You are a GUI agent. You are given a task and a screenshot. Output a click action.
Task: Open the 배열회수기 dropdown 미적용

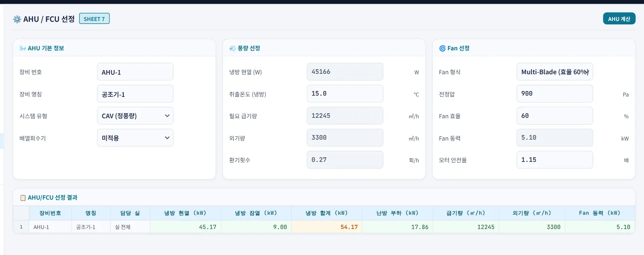[x=135, y=138]
